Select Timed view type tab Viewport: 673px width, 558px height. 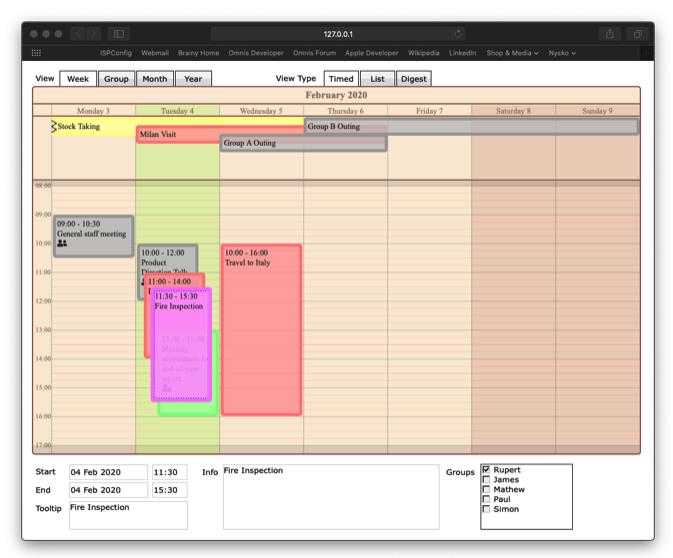click(341, 79)
